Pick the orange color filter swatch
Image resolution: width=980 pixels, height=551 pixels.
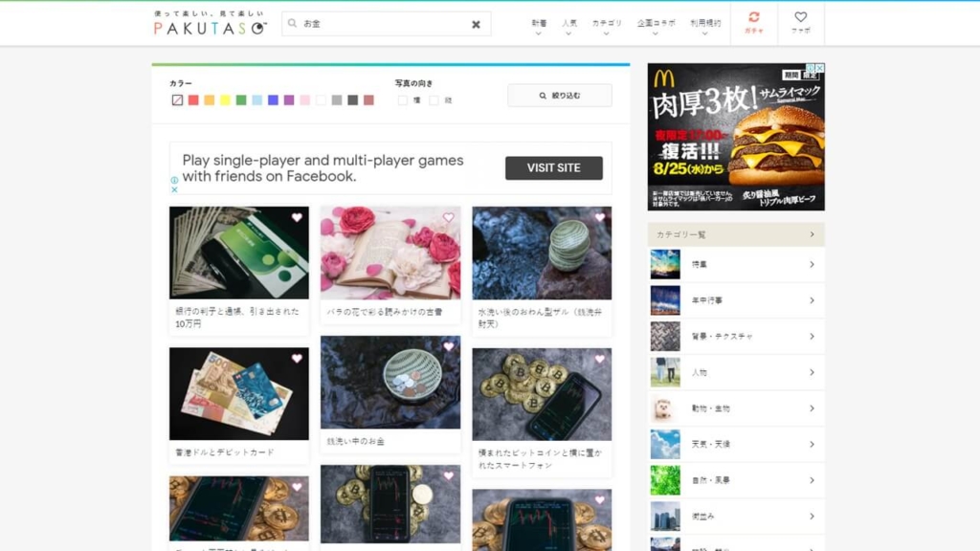(210, 99)
